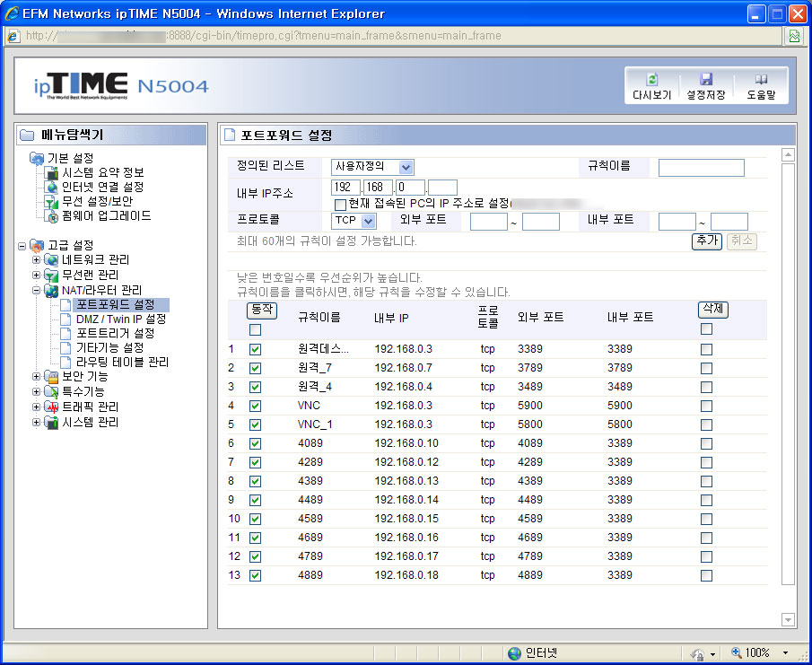
Task: Click the 추가 button
Action: click(707, 241)
